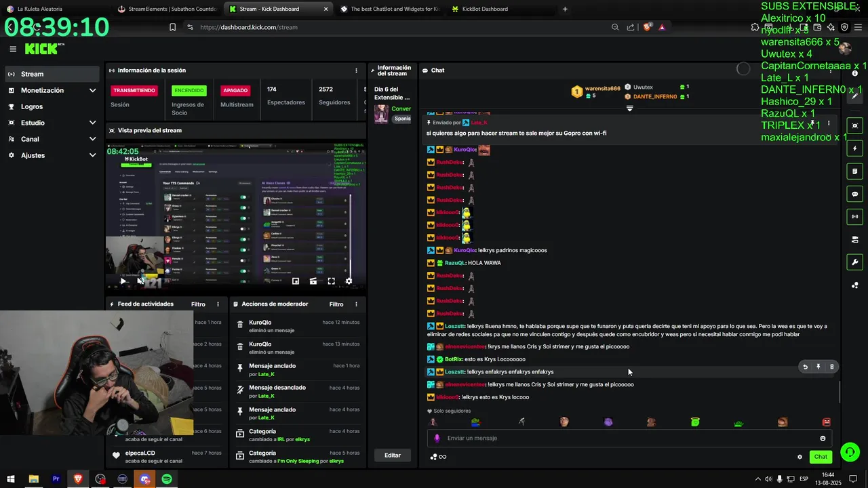Open Feed de actividades options menu
The height and width of the screenshot is (488, 868).
(218, 304)
